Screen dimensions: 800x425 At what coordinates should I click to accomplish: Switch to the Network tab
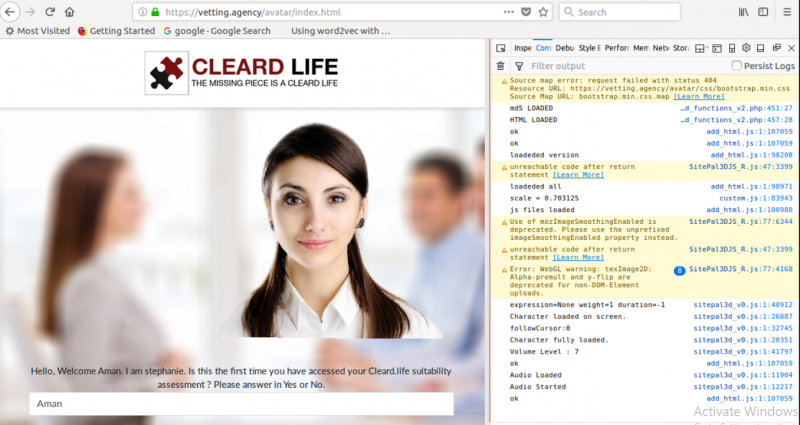[x=661, y=48]
